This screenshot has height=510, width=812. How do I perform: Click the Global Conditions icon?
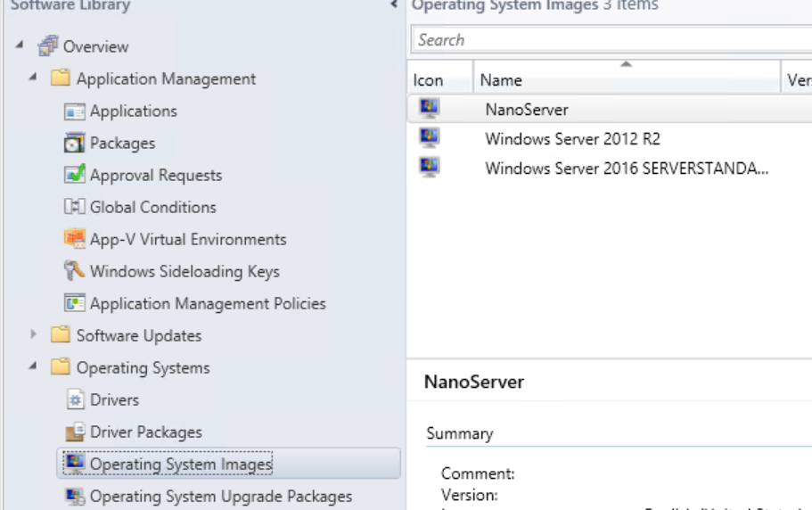[x=74, y=207]
